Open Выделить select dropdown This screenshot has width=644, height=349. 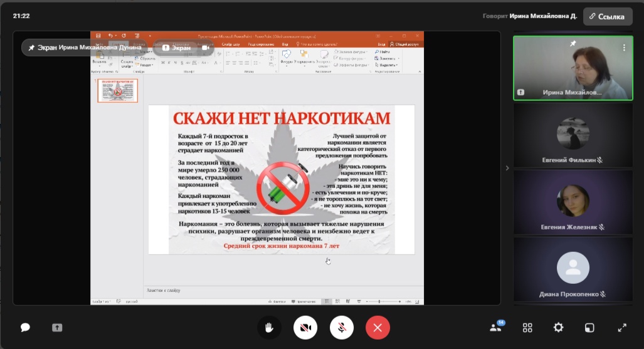click(386, 65)
